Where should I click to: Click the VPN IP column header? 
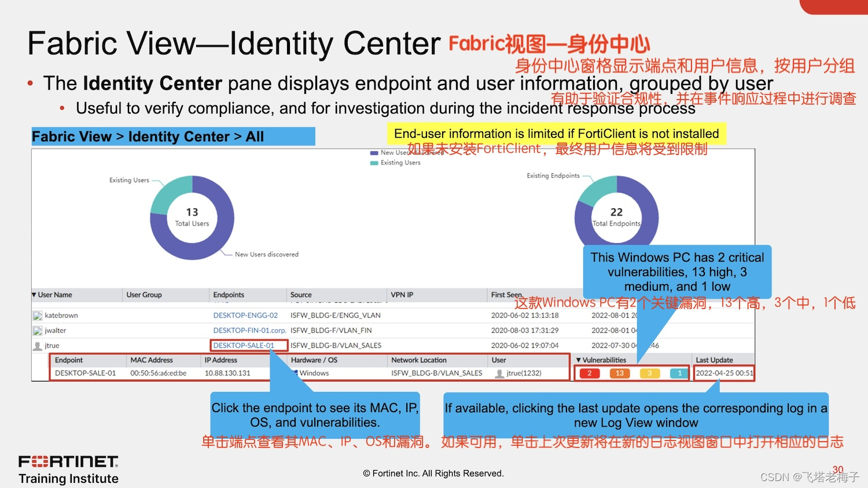[402, 295]
